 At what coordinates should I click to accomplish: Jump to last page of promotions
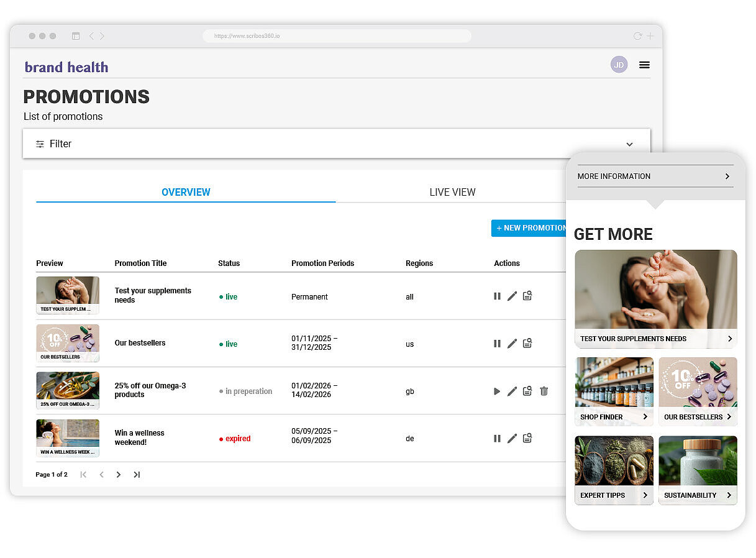(137, 475)
